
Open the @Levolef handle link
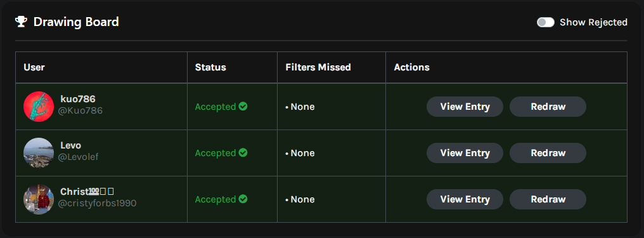78,157
